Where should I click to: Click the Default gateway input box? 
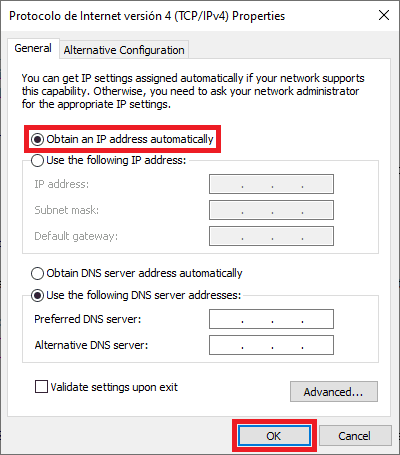271,236
